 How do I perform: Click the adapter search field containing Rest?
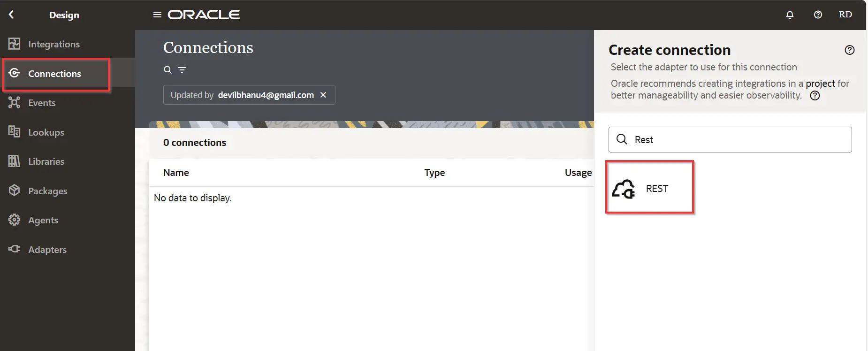point(737,140)
